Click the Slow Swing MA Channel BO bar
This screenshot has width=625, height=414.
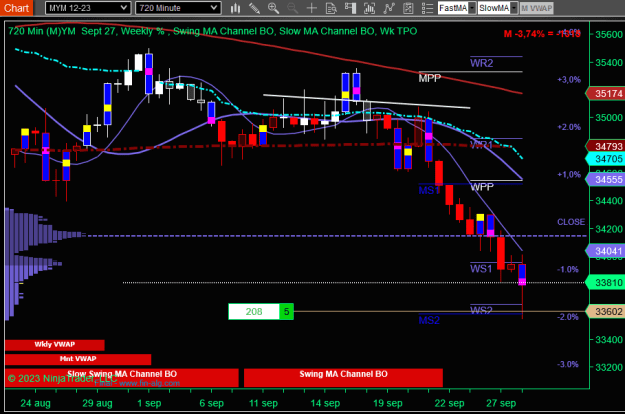[x=122, y=377]
